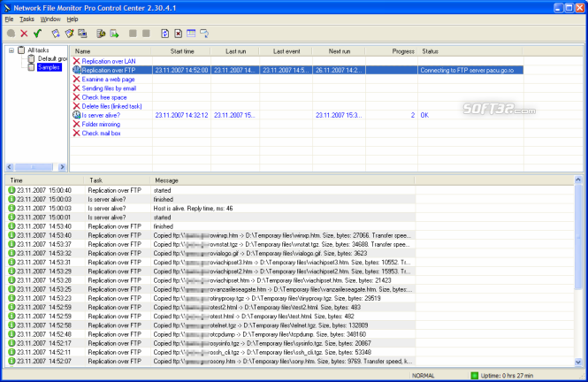Click the app icon in title bar

tap(7, 8)
